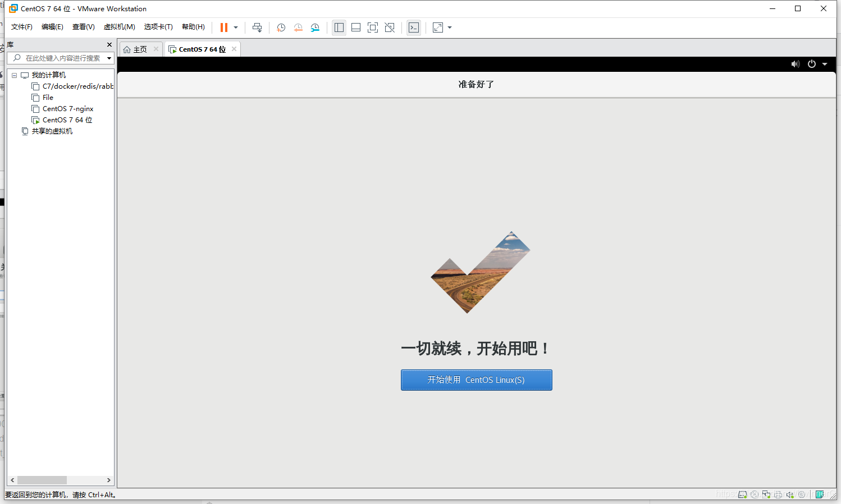This screenshot has height=504, width=841.
Task: Select the File virtual machine entry
Action: 48,98
